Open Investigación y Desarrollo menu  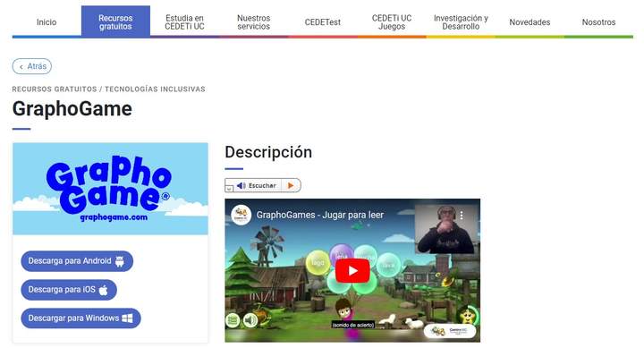[x=461, y=22]
